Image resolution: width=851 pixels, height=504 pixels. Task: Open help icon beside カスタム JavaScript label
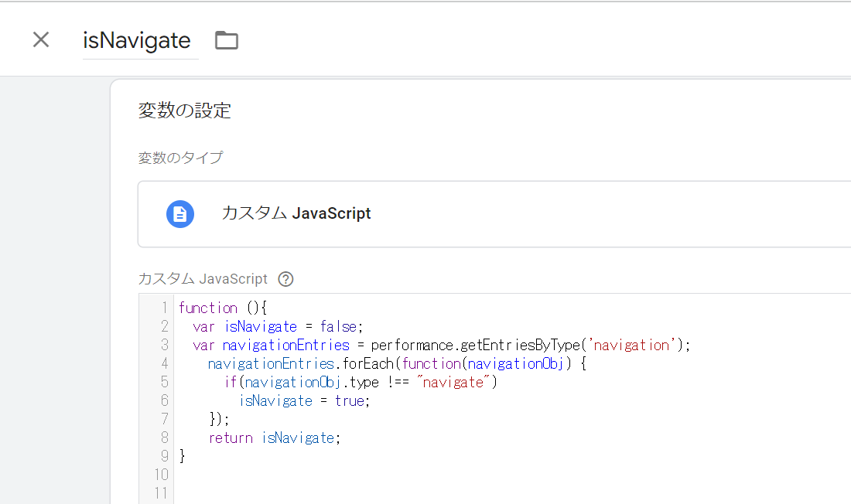pos(286,279)
